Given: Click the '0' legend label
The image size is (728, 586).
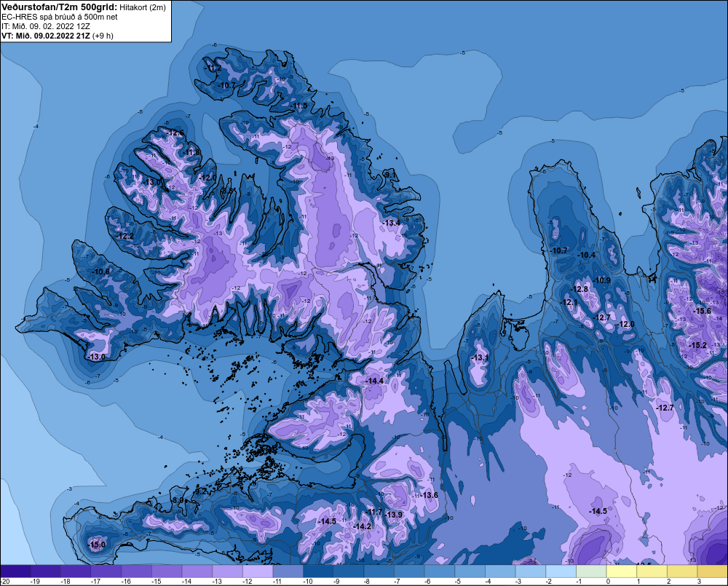Looking at the screenshot, I should [x=608, y=582].
